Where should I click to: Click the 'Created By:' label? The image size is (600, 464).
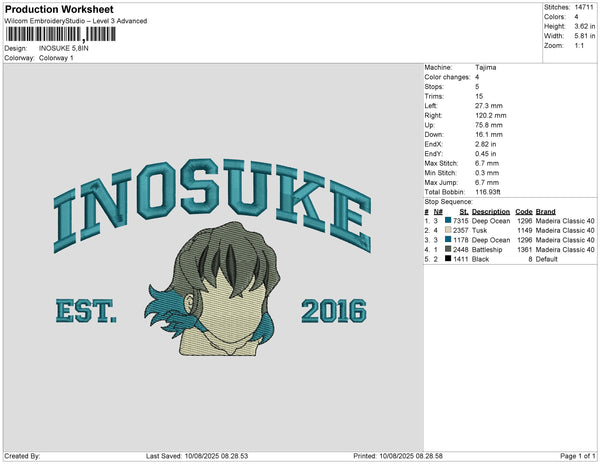click(22, 456)
